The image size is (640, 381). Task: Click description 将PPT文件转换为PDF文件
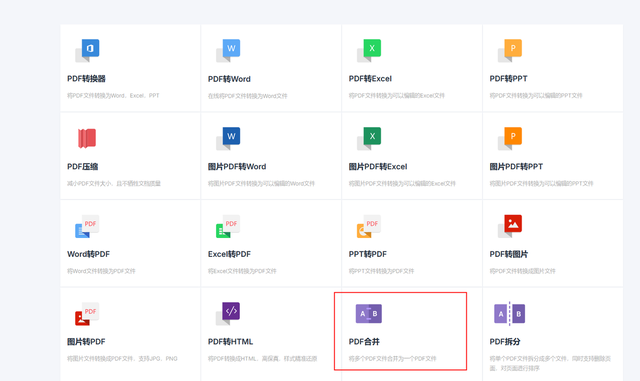click(381, 271)
